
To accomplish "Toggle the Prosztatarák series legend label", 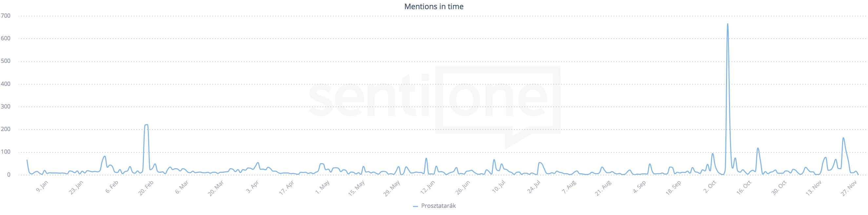I will 438,206.
